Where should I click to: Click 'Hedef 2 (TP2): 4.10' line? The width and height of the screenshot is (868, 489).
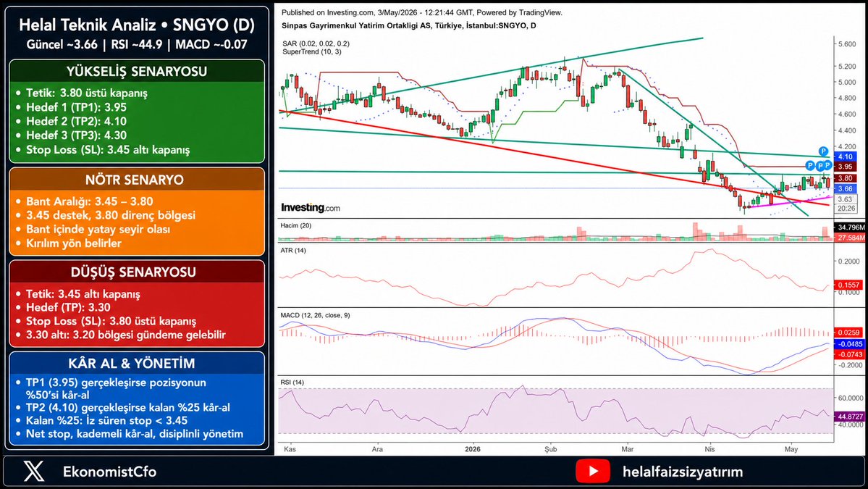76,121
